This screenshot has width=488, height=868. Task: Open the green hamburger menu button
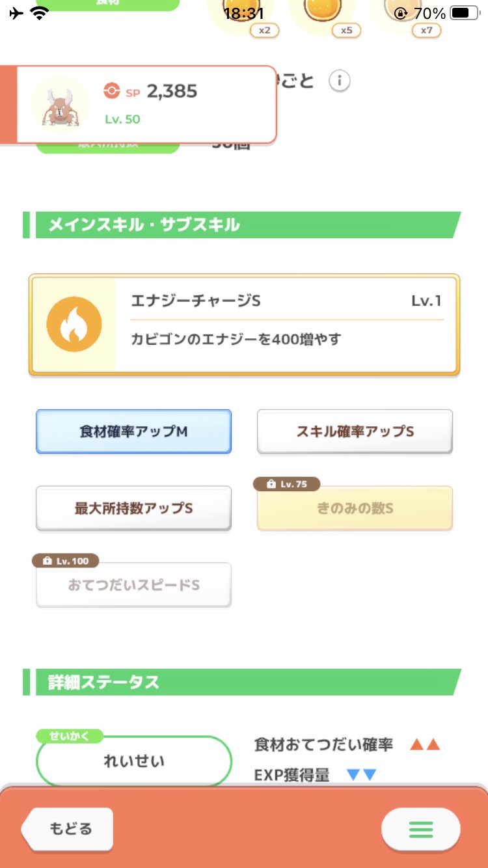pos(420,830)
